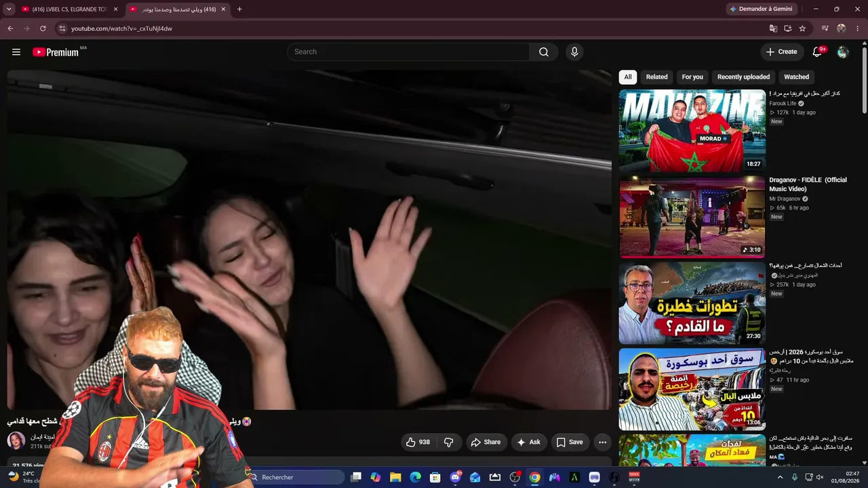Open Microsoft Store from the taskbar
Screen dimensions: 868x488
tap(435, 477)
